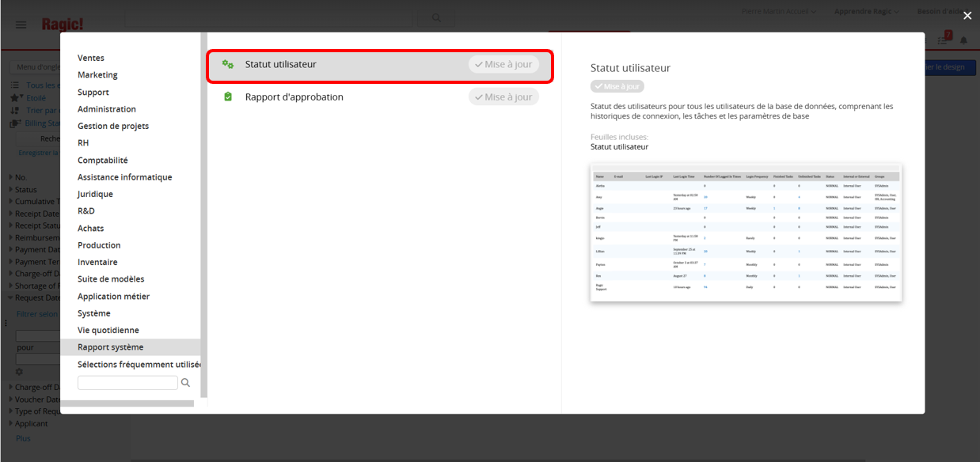Click the Ragic! logo behind the dialog
The width and height of the screenshot is (980, 462).
(63, 24)
